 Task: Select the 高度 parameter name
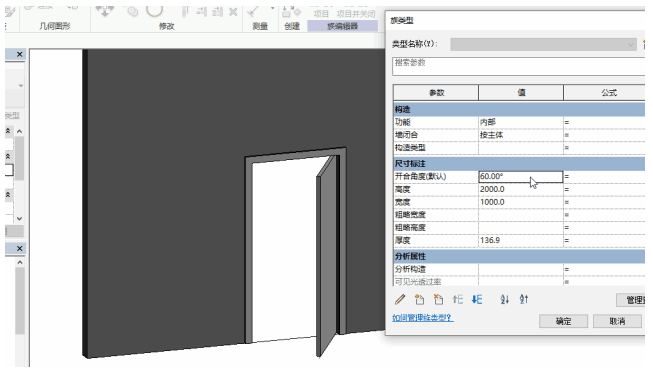[403, 189]
